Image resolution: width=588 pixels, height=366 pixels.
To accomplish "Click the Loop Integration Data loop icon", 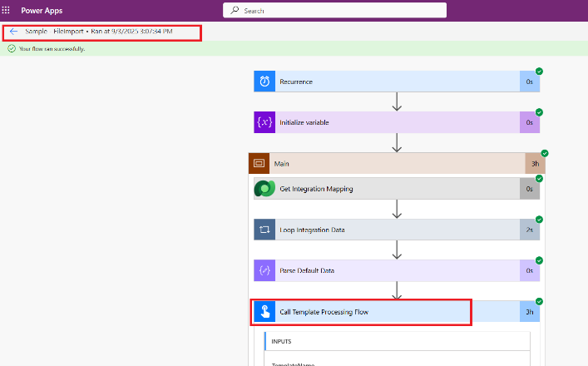I will pos(264,230).
